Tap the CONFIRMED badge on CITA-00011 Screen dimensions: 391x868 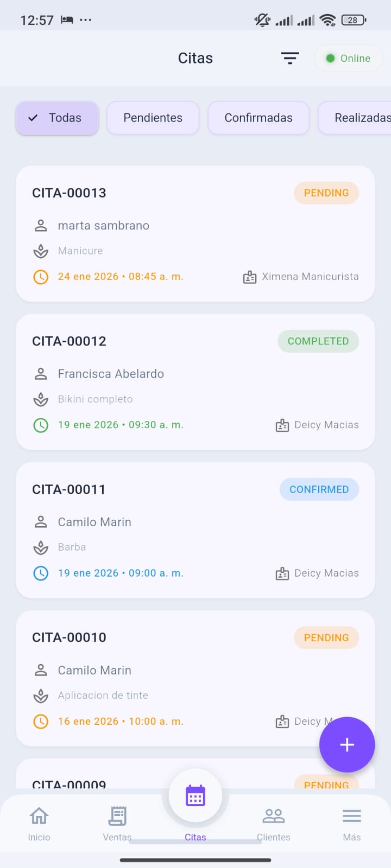click(x=319, y=489)
